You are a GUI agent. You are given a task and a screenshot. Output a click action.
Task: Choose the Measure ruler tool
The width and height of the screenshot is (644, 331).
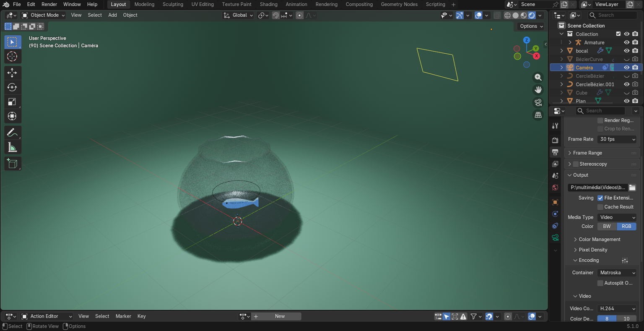[12, 147]
